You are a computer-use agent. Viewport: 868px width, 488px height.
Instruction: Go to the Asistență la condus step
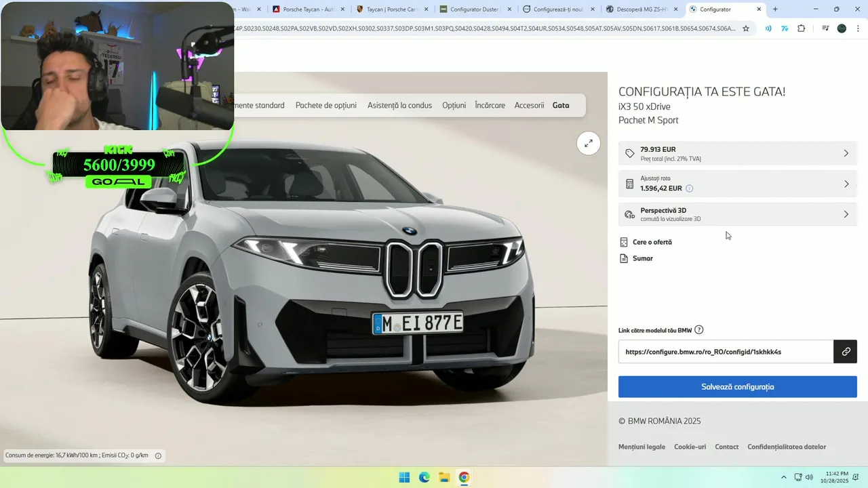click(x=399, y=105)
